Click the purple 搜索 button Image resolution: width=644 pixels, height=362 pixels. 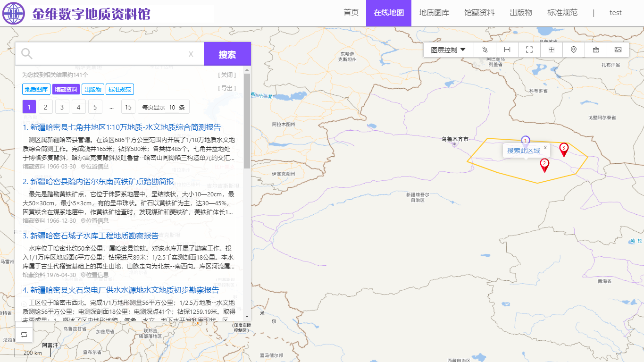pos(227,54)
